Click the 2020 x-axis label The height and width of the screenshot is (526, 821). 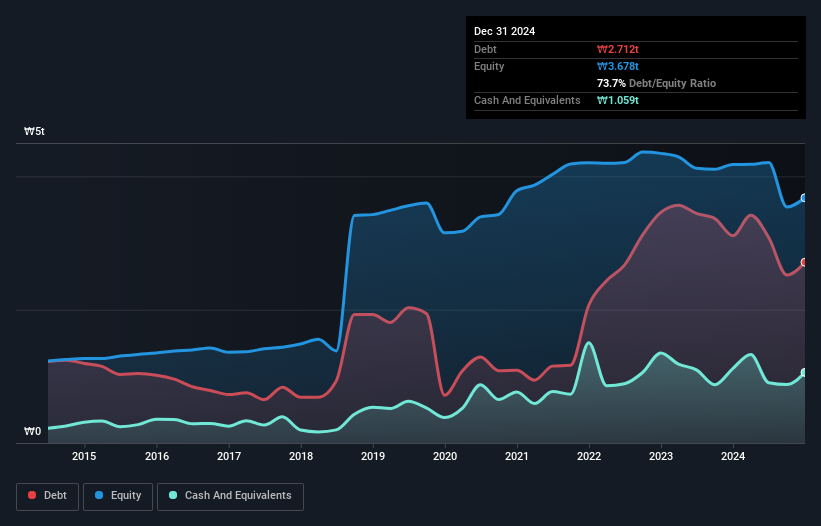click(x=445, y=456)
